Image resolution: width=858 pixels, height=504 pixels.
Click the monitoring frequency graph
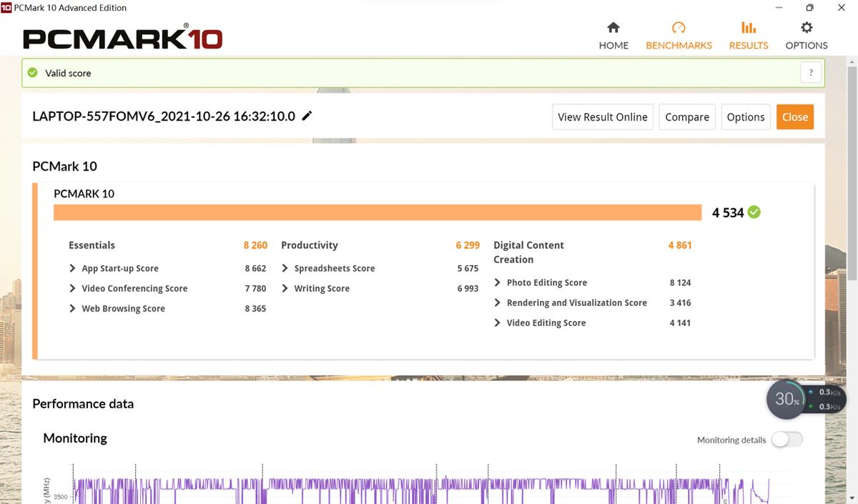click(422, 484)
